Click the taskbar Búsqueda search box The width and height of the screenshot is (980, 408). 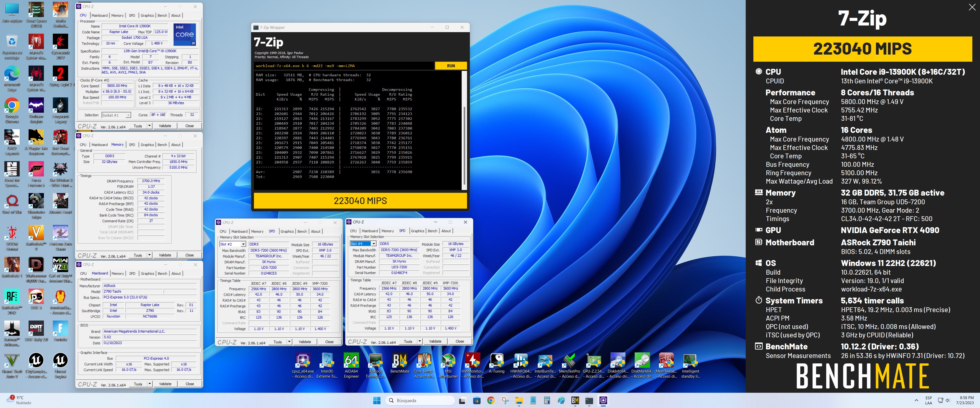420,400
